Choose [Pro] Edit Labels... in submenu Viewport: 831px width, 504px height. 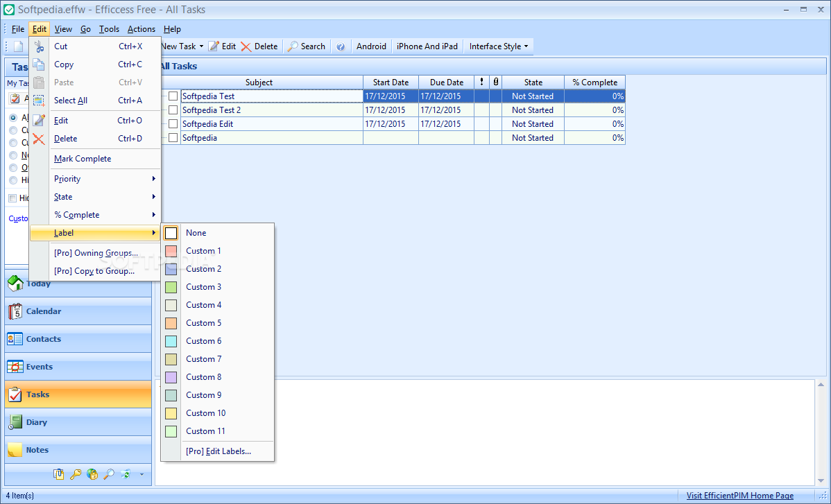218,451
